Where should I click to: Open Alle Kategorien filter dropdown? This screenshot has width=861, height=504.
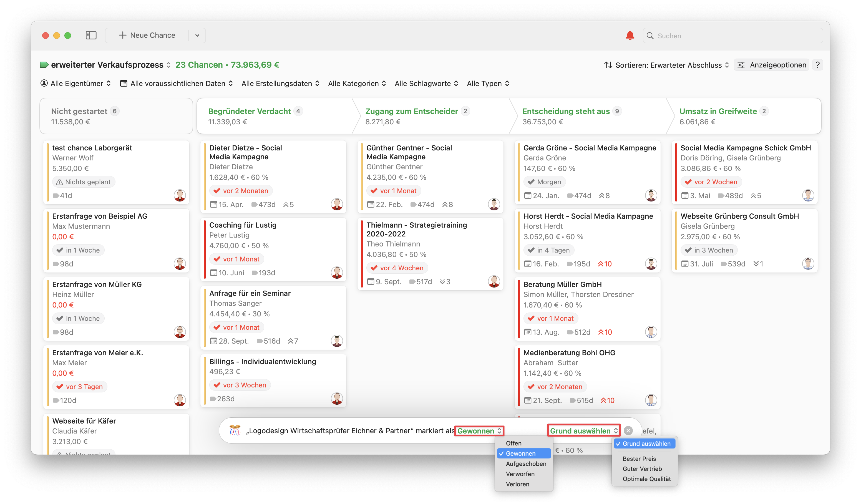[357, 83]
